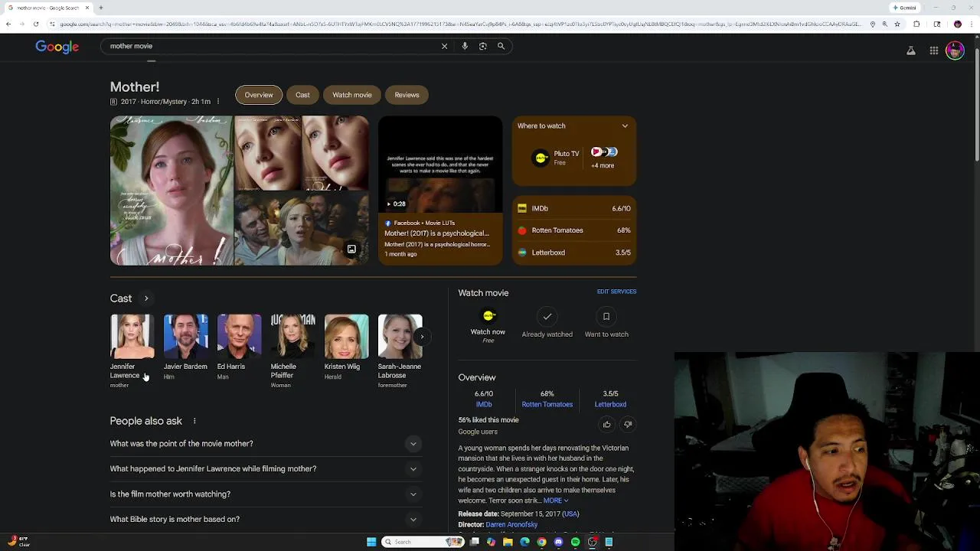The image size is (980, 551).
Task: Open the image gallery icon on poster collage
Action: click(x=351, y=249)
